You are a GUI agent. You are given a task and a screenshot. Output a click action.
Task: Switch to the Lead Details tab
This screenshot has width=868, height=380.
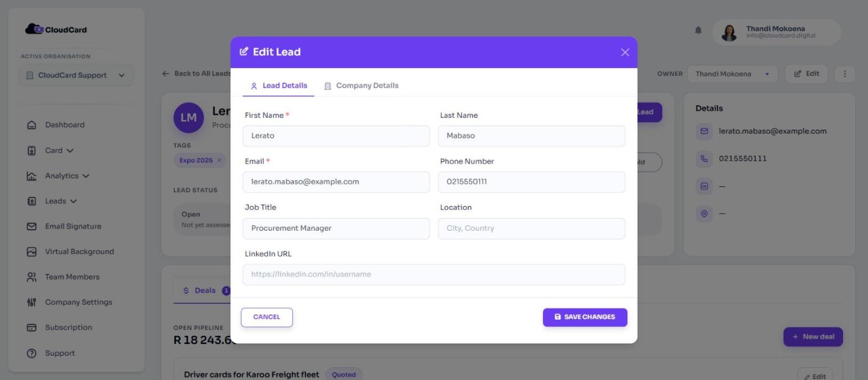(x=278, y=86)
